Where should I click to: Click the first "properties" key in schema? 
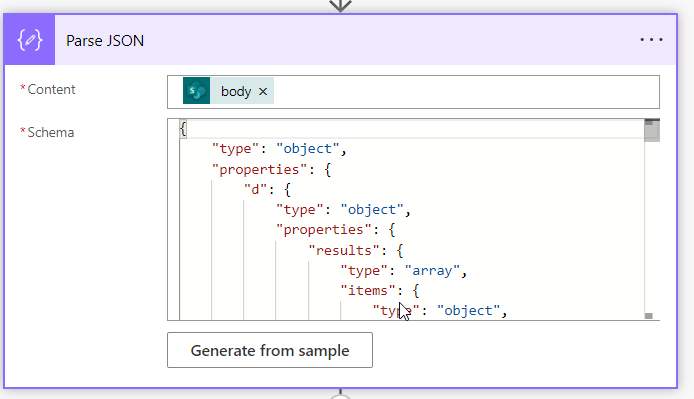tap(259, 169)
